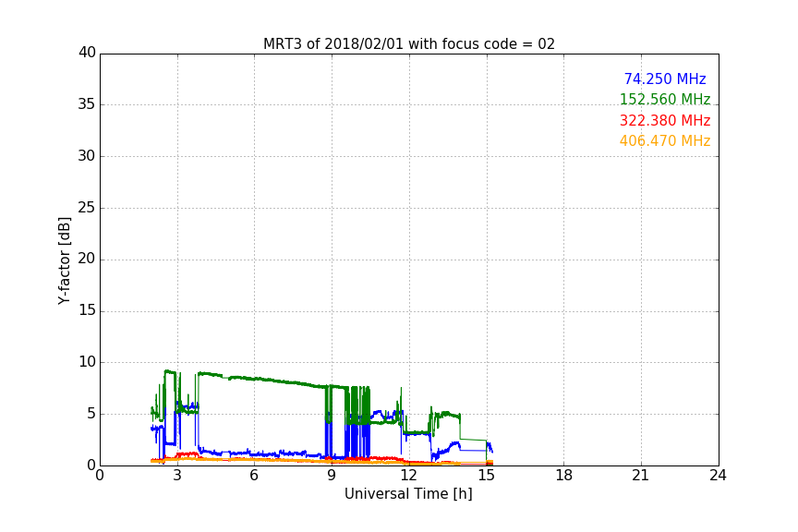Click the y-axis tick label 35
The height and width of the screenshot is (532, 798).
click(x=87, y=104)
